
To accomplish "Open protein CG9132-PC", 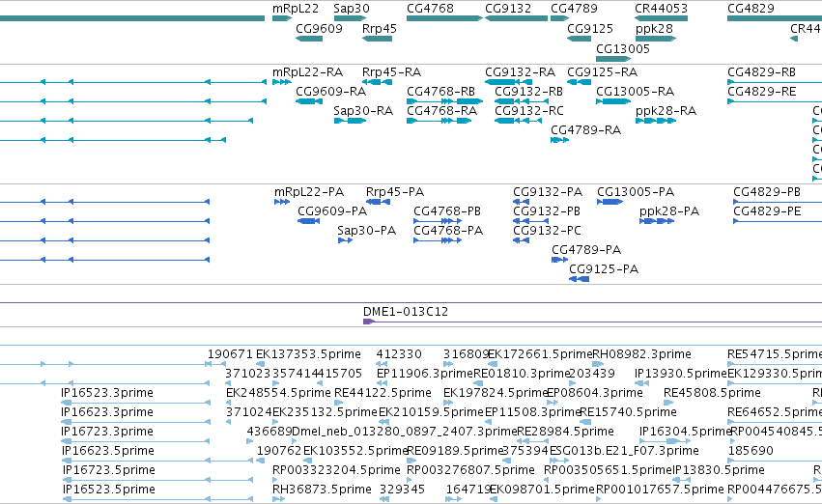I will pyautogui.click(x=521, y=240).
